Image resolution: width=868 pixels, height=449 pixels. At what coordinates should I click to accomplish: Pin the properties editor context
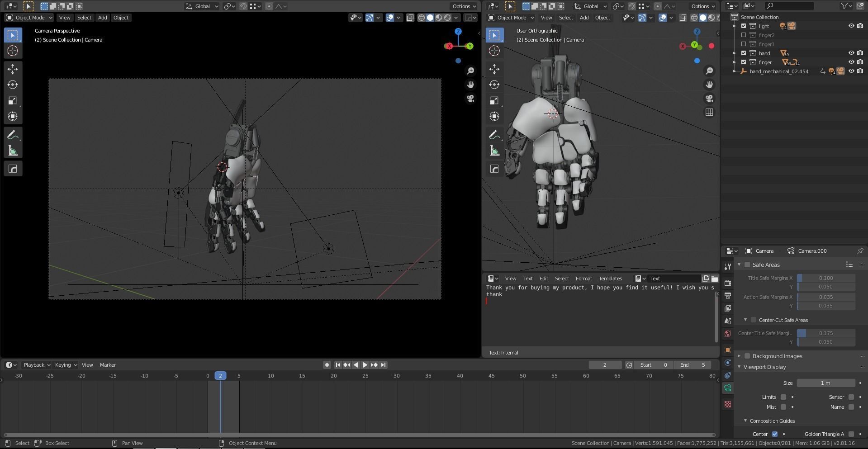pyautogui.click(x=860, y=251)
